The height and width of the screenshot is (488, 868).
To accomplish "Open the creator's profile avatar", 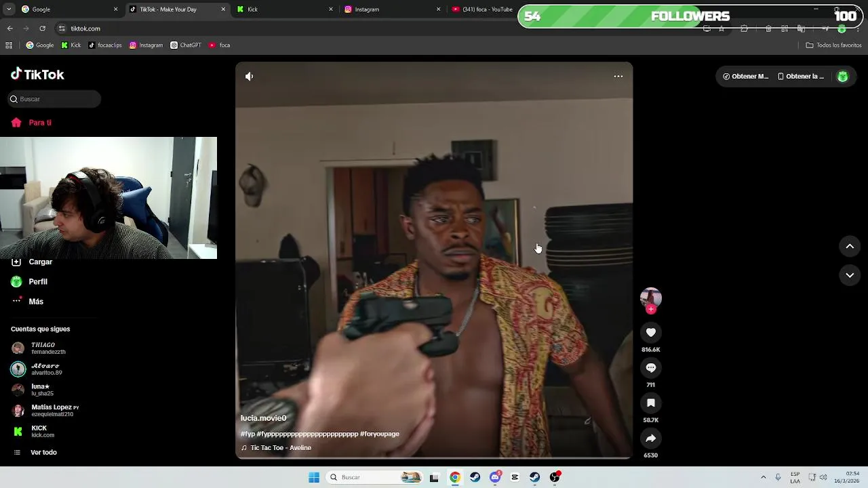I will pos(651,298).
